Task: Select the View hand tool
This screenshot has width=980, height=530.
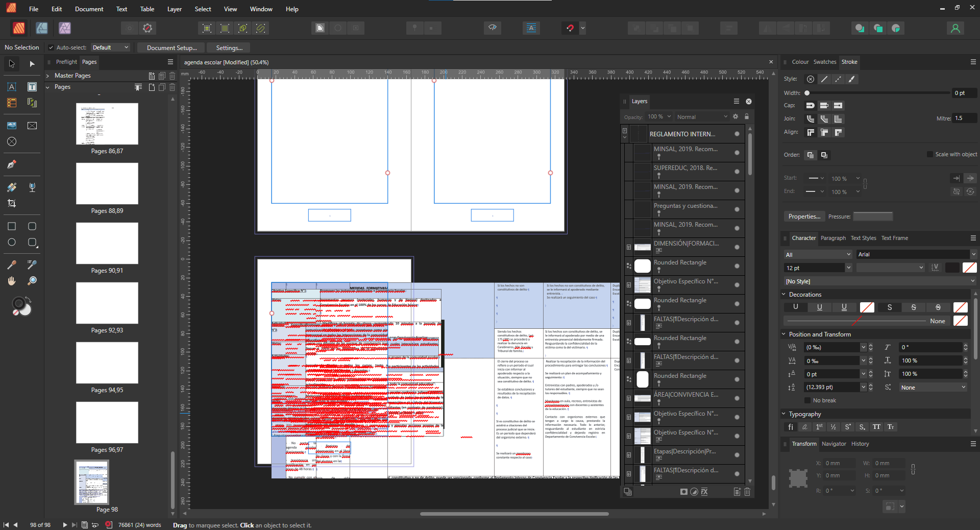Action: (x=12, y=281)
